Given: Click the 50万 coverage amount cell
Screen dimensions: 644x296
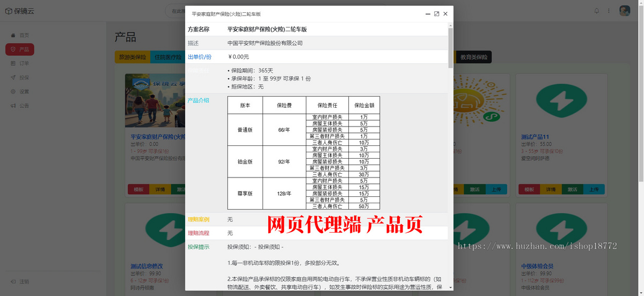Looking at the screenshot, I should pos(364,206).
